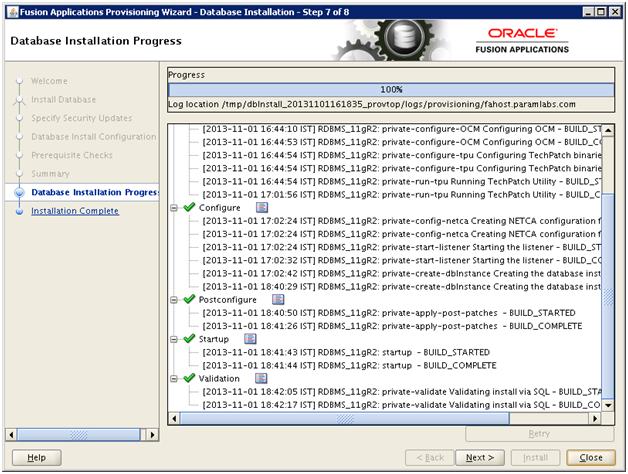
Task: Select the Postconfigure tree label
Action: point(227,300)
